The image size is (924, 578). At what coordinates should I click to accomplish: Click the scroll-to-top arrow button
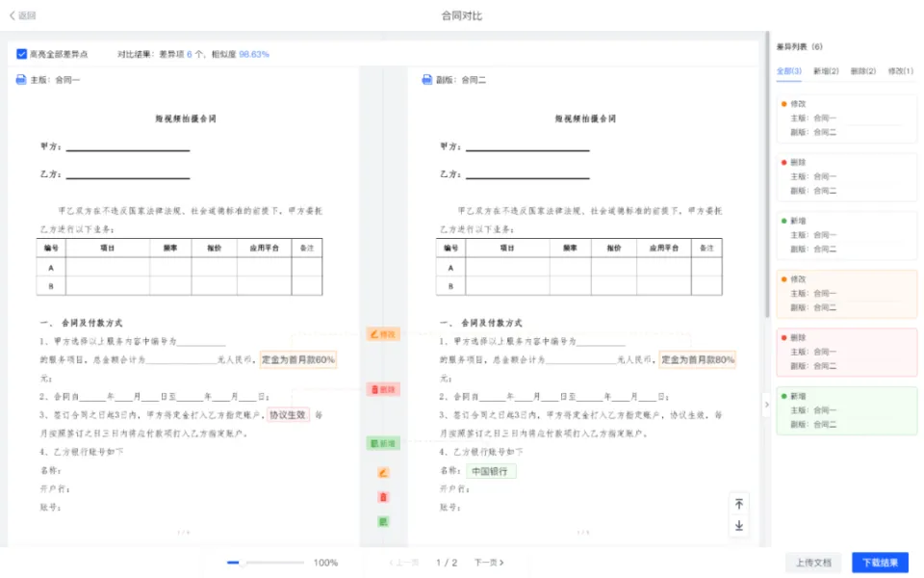point(738,504)
